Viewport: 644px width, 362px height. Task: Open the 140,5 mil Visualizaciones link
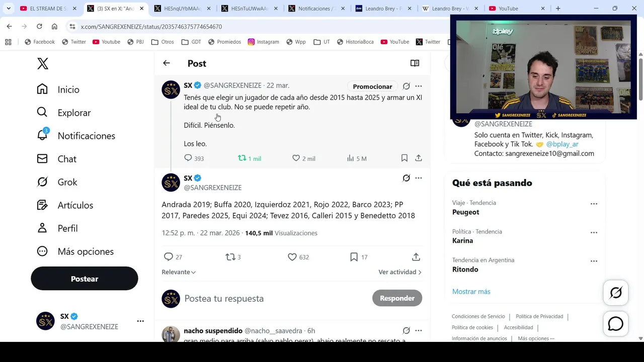tap(281, 233)
